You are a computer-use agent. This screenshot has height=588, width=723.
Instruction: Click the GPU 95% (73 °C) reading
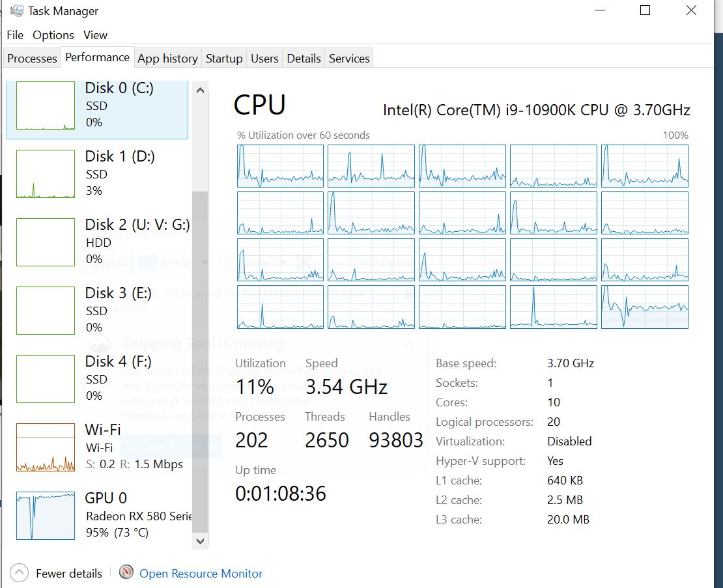[117, 533]
